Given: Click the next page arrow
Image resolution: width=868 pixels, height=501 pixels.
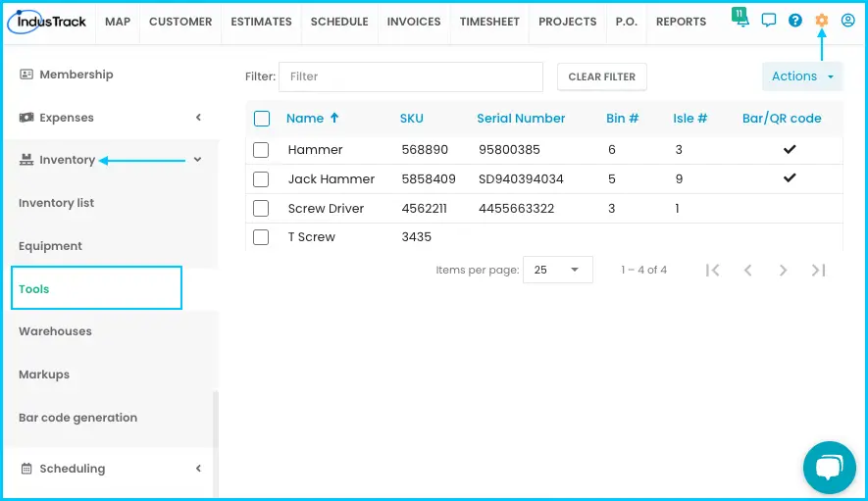Looking at the screenshot, I should [x=783, y=271].
